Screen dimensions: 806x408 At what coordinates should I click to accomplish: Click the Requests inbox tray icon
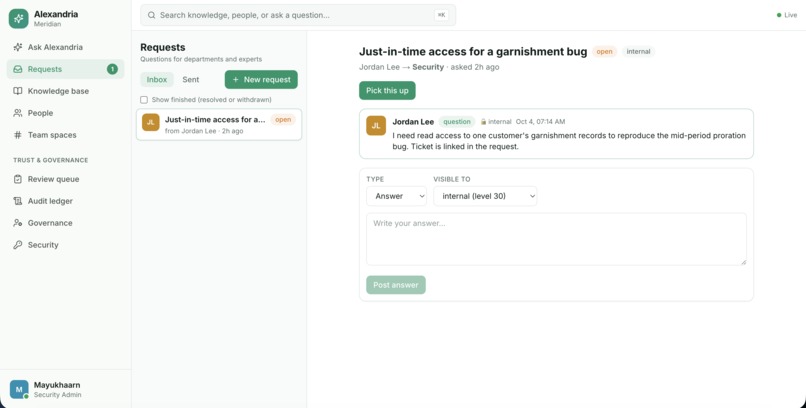pos(18,69)
